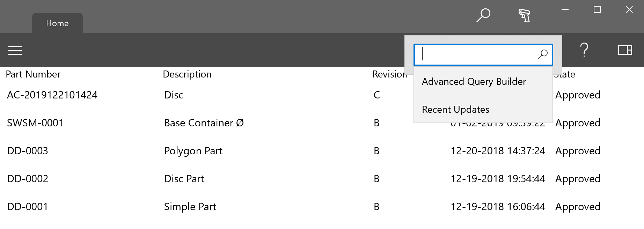Minimize the application window
The height and width of the screenshot is (229, 644).
[565, 9]
